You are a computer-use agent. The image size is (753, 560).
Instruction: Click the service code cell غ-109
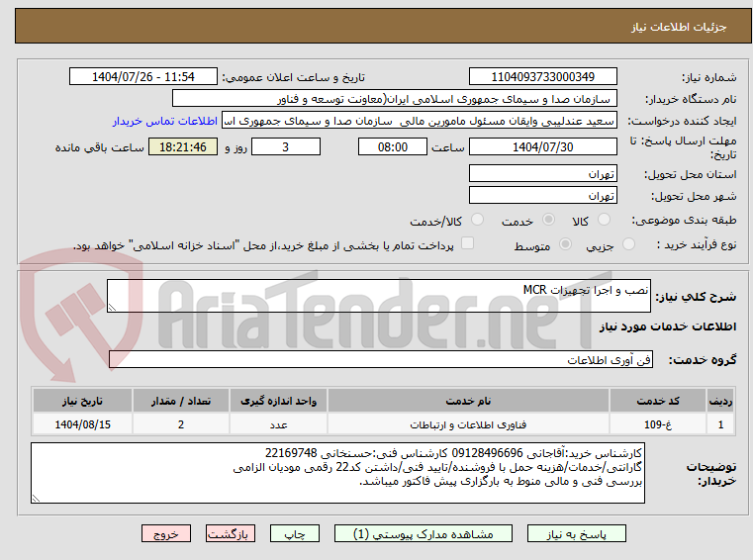tap(658, 424)
